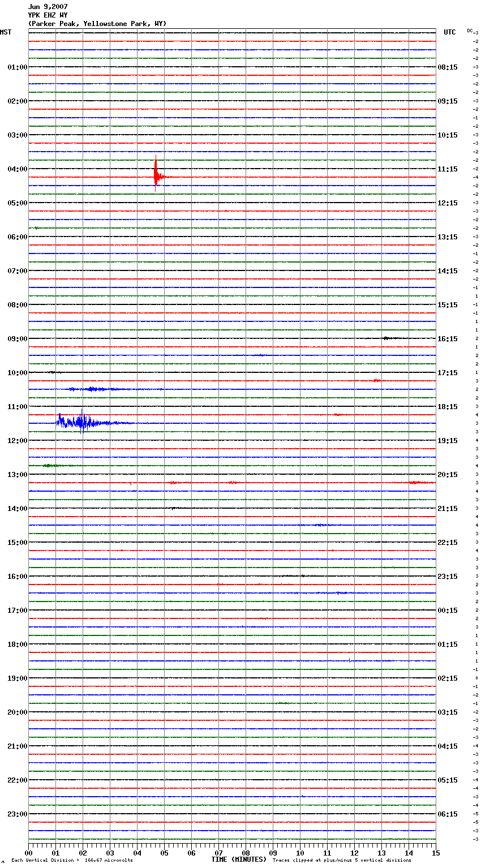Click the UTC time zone label
The width and height of the screenshot is (481, 868).
coord(449,32)
